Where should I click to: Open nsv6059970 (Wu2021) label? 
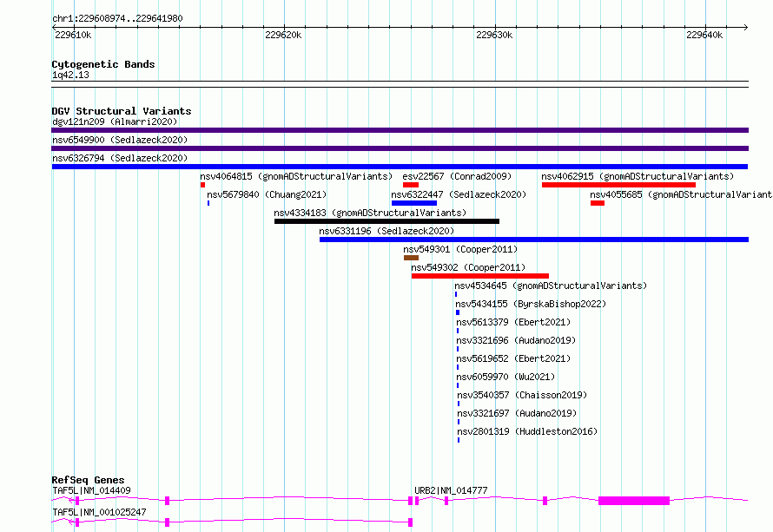[x=505, y=377]
